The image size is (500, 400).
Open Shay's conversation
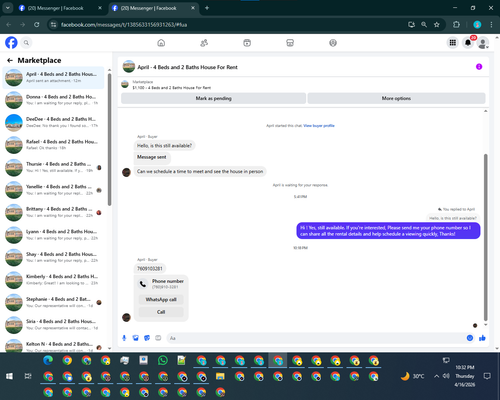[x=54, y=257]
